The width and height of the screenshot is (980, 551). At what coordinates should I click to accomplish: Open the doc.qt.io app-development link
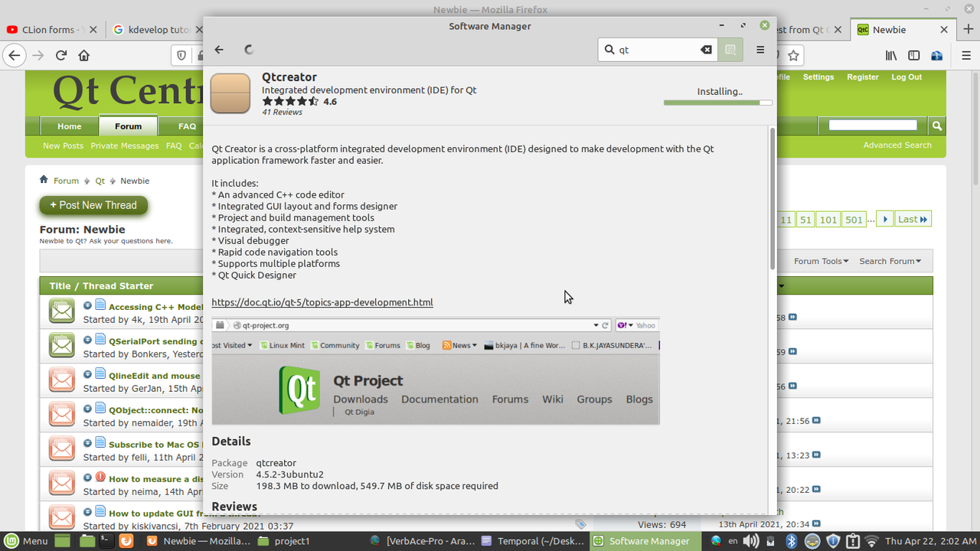coord(322,302)
